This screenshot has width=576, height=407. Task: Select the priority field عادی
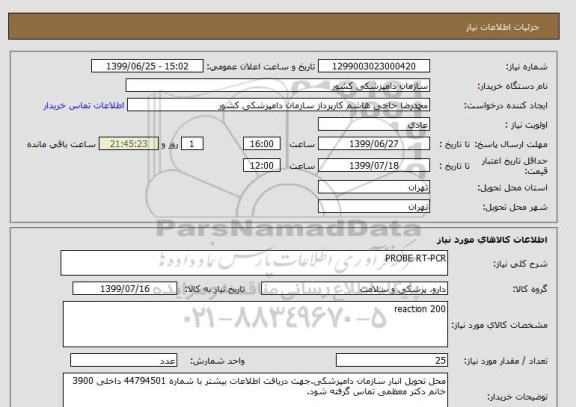(x=374, y=125)
